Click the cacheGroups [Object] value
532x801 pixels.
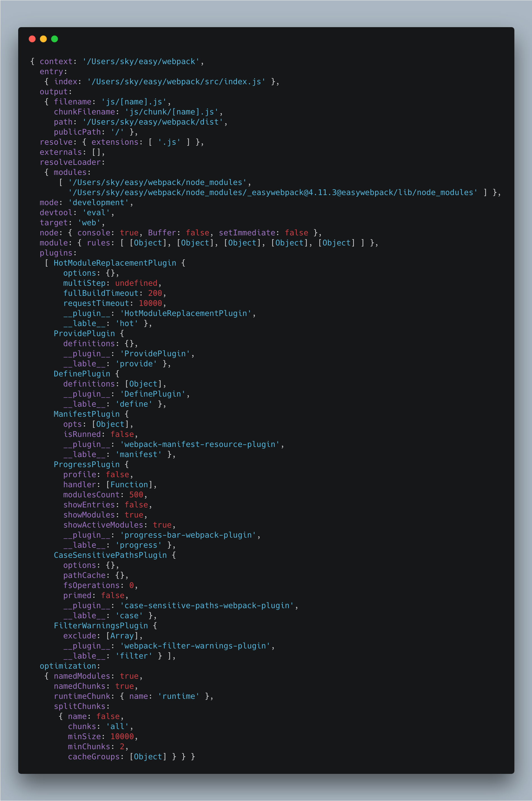point(148,756)
